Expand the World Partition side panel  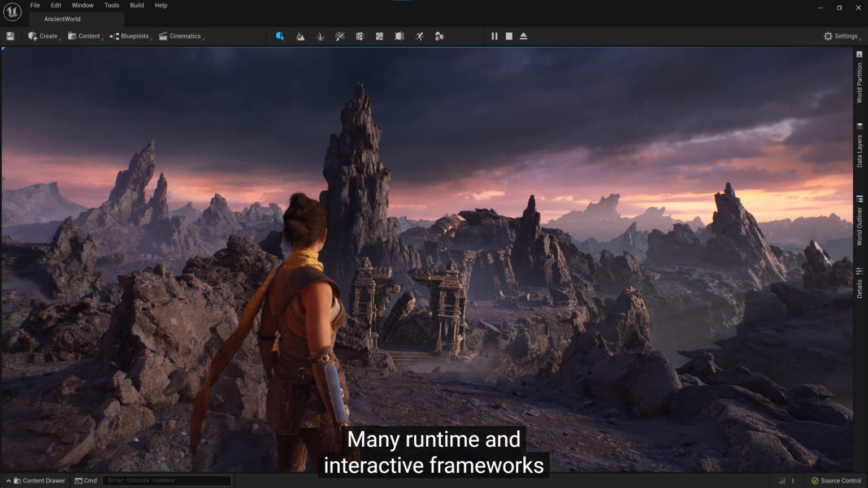[860, 77]
